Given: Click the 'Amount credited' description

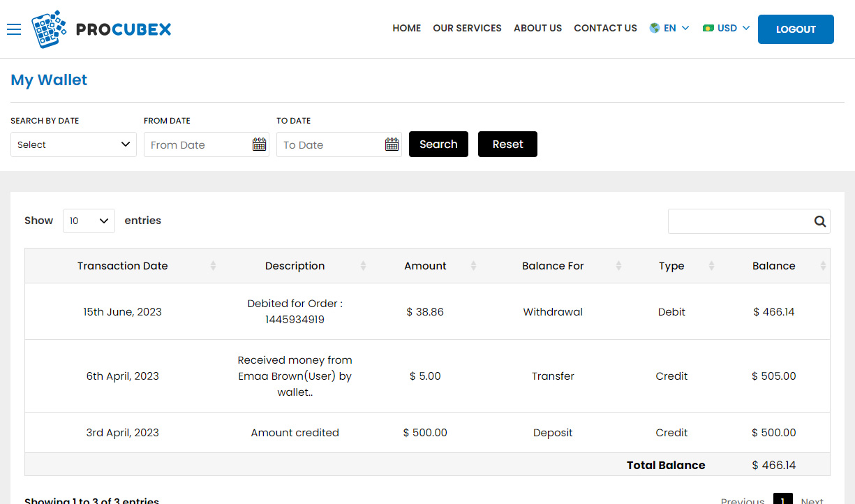Looking at the screenshot, I should click(x=295, y=433).
